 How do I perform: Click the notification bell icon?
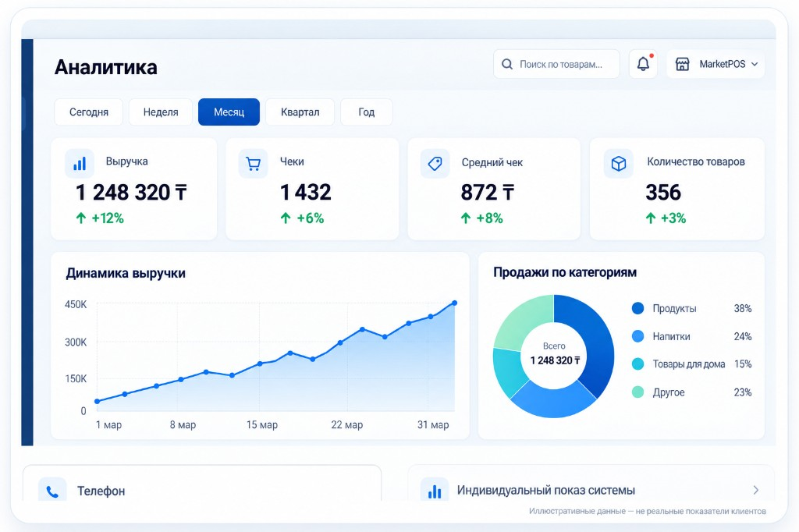tap(643, 64)
